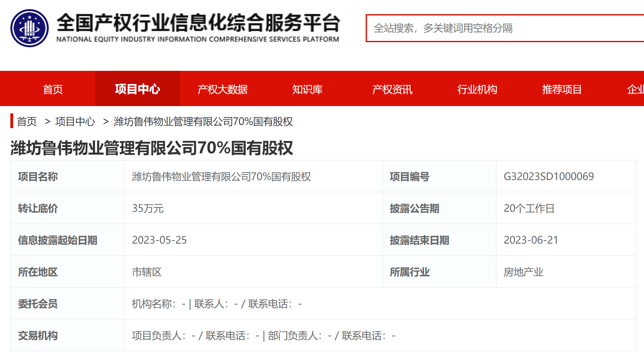Open 推荐项目 navigation item

pyautogui.click(x=562, y=89)
